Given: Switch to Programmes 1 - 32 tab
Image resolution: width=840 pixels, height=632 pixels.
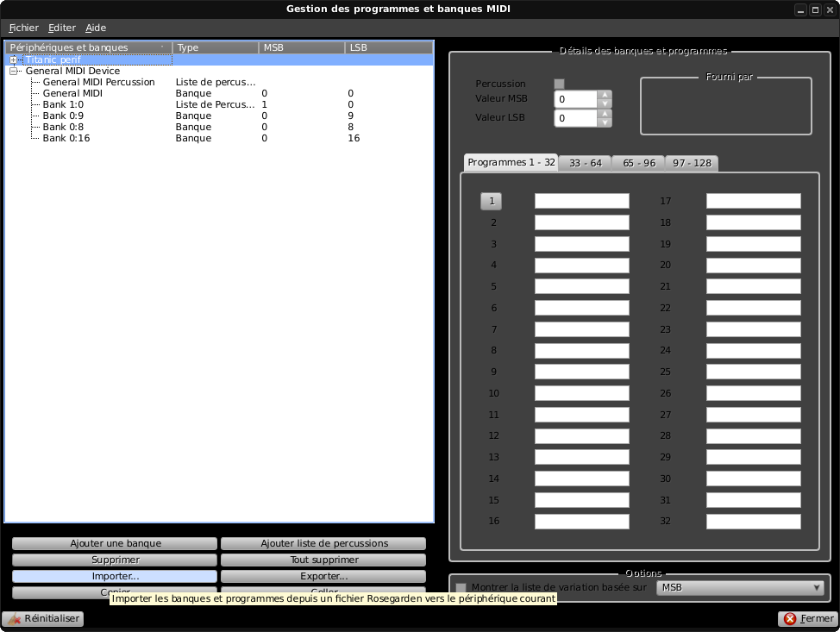Looking at the screenshot, I should pyautogui.click(x=511, y=162).
